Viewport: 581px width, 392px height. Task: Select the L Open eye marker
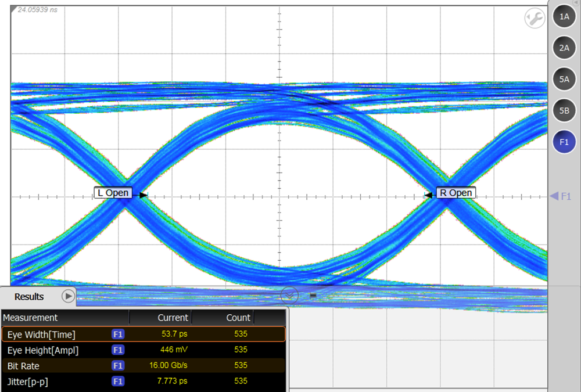click(x=113, y=193)
